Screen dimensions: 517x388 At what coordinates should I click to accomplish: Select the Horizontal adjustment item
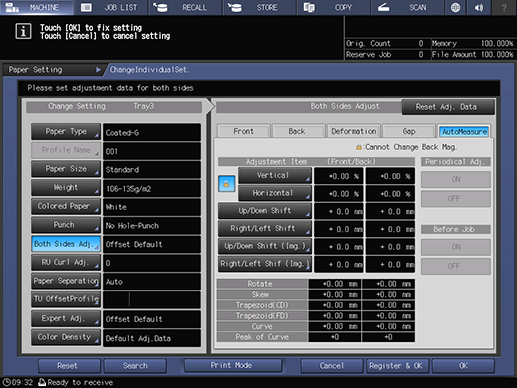275,193
